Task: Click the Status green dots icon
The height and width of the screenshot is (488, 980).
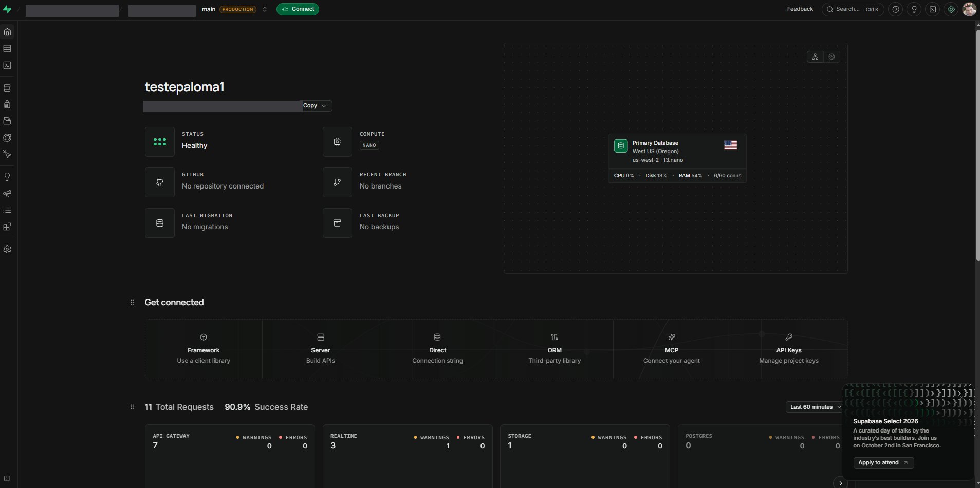Action: pyautogui.click(x=160, y=142)
